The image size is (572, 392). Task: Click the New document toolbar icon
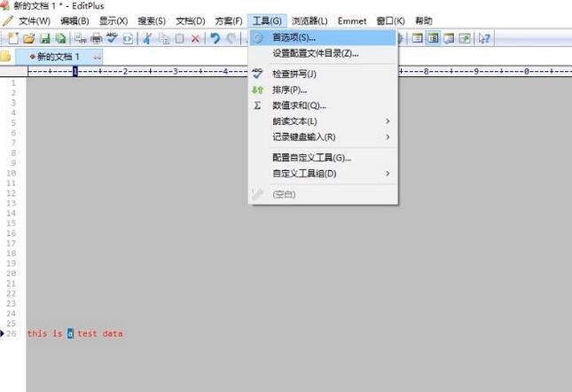click(x=13, y=38)
